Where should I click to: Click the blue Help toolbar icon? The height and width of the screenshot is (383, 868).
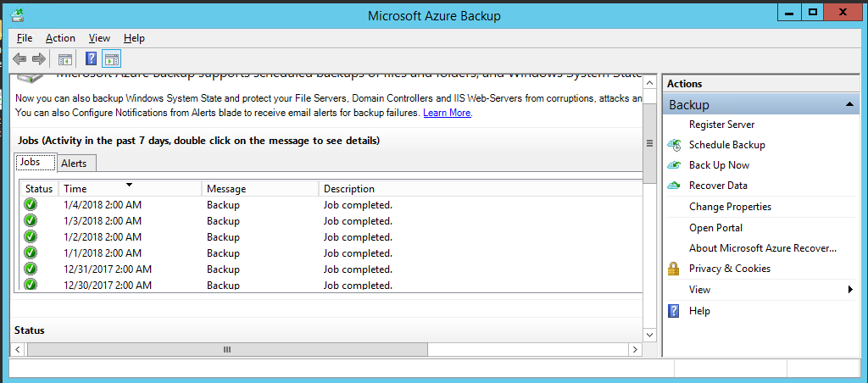(x=92, y=58)
